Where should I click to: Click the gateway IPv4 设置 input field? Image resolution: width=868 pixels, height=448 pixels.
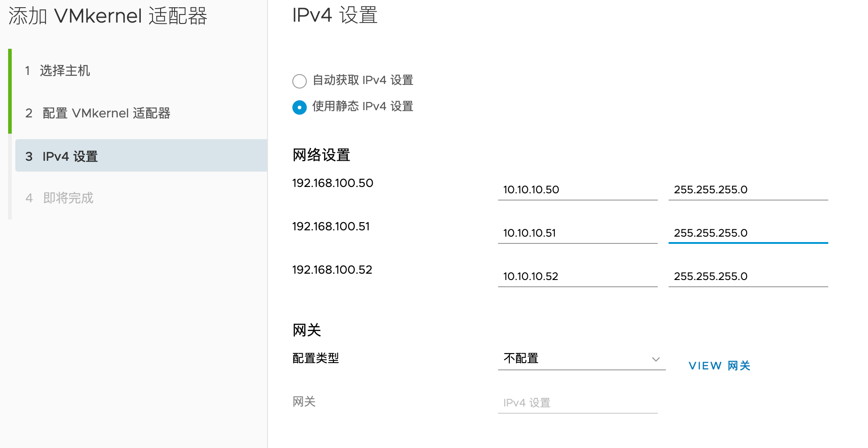(577, 403)
